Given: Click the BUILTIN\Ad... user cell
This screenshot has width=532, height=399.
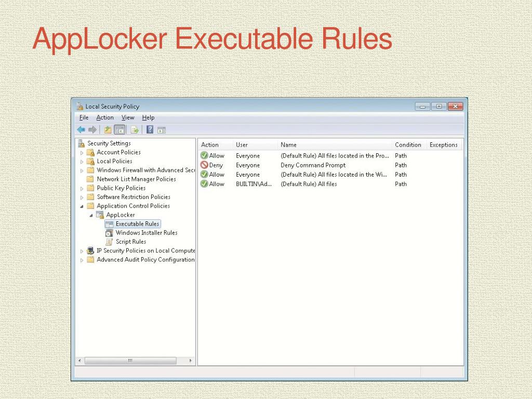Looking at the screenshot, I should (254, 184).
